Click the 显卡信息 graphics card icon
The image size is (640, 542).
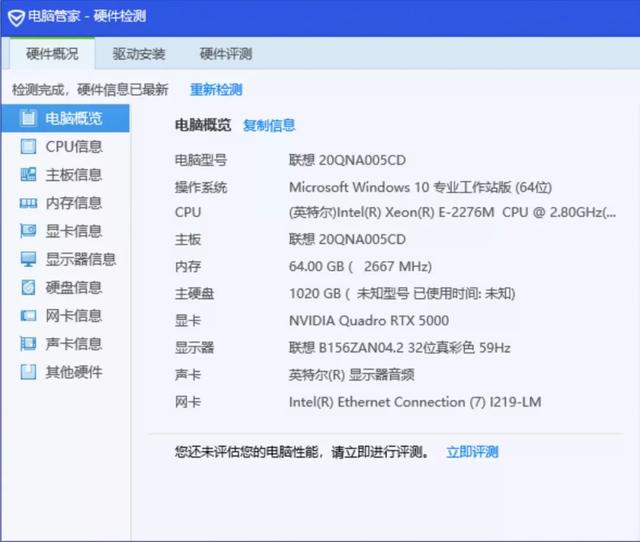tap(28, 231)
